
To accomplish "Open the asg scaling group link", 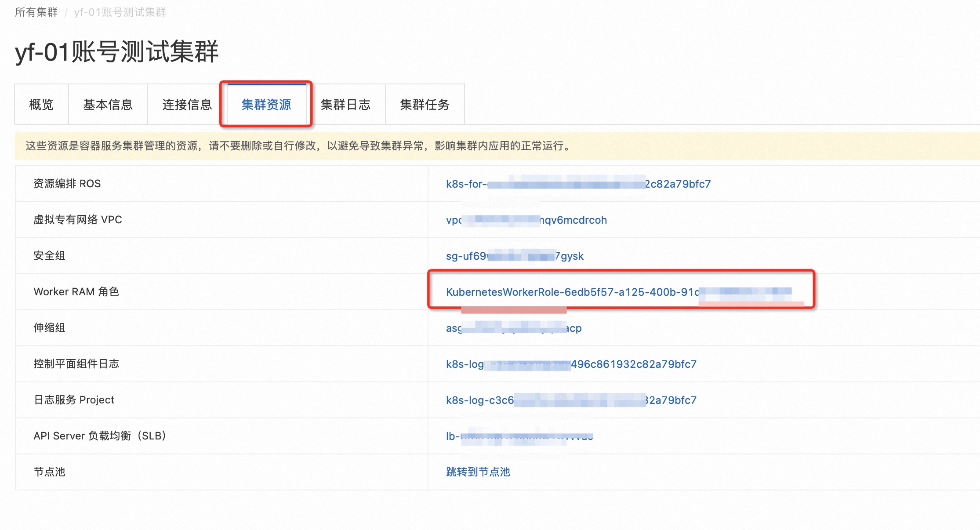I will [x=513, y=328].
